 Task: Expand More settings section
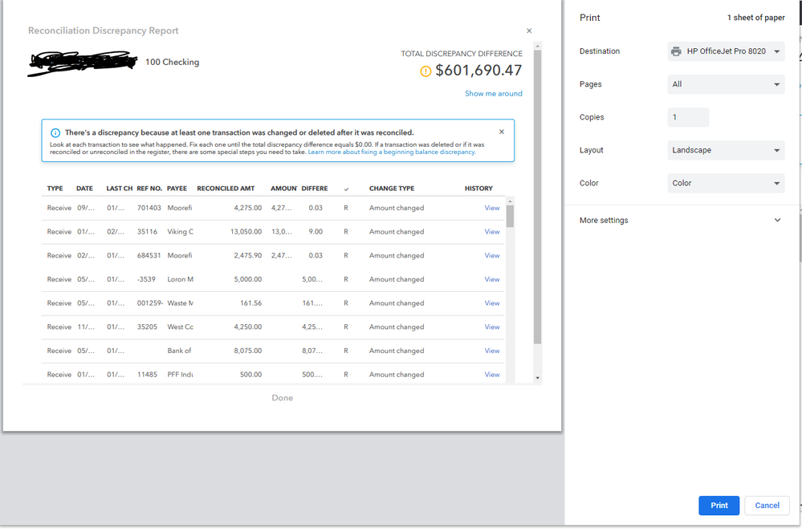coord(680,220)
